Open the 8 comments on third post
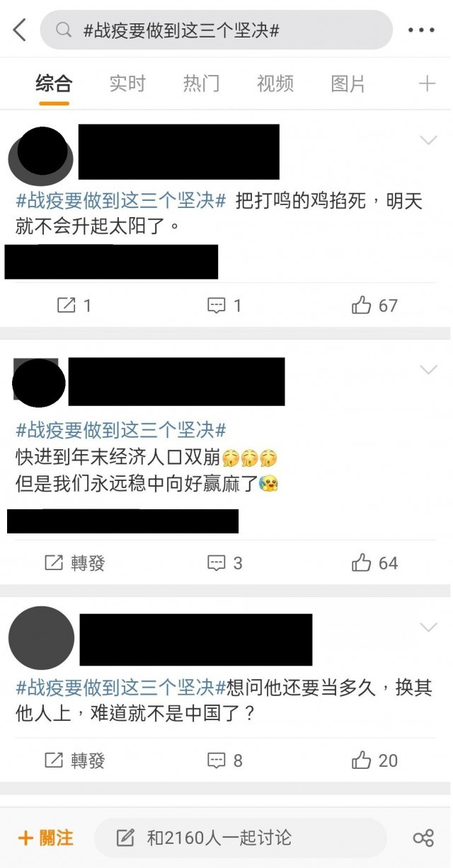This screenshot has height=868, width=453. pyautogui.click(x=224, y=760)
